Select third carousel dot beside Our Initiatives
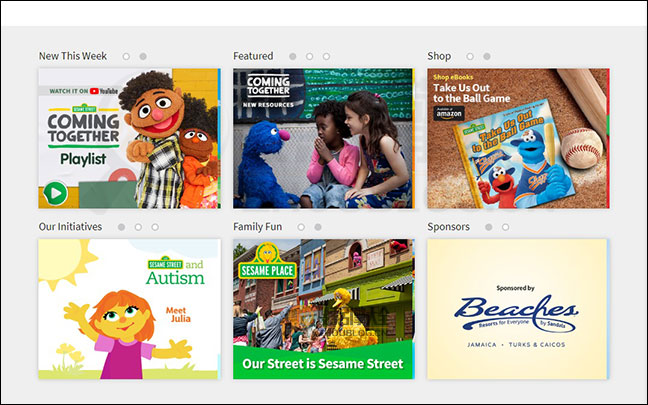648x405 pixels. click(155, 227)
